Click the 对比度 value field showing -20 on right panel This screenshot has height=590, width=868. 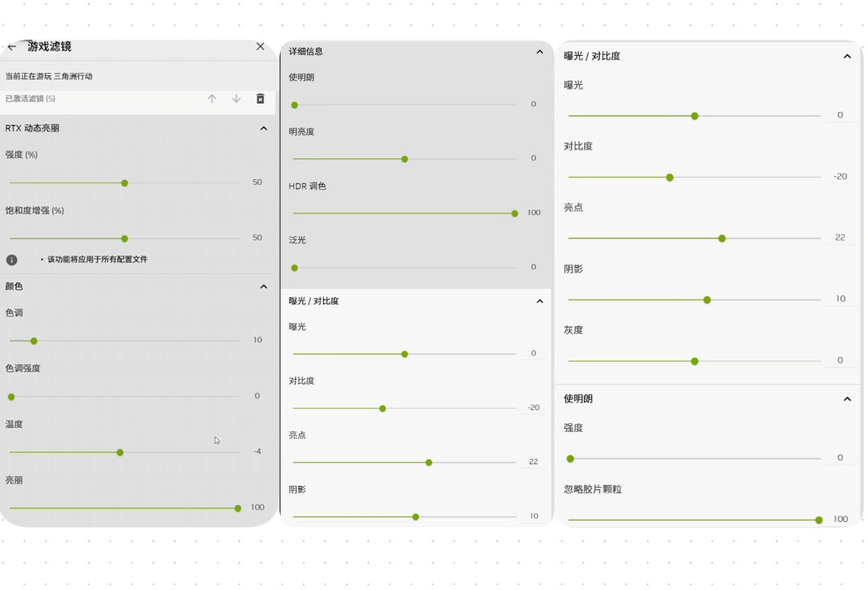(840, 177)
